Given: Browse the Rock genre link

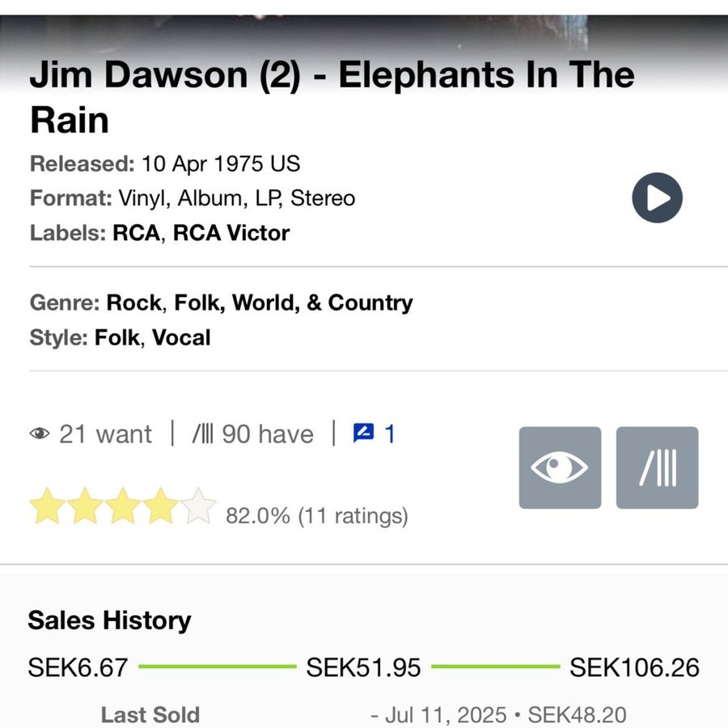Looking at the screenshot, I should coord(134,303).
